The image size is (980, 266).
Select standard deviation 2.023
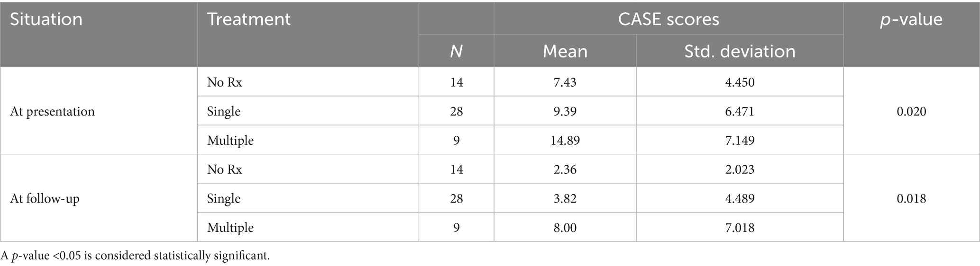(x=740, y=169)
